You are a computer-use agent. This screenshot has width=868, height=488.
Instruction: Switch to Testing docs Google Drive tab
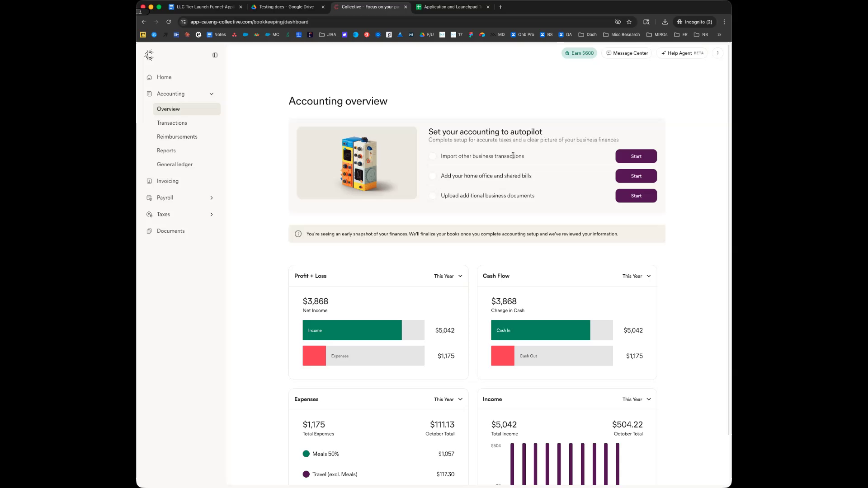point(286,7)
